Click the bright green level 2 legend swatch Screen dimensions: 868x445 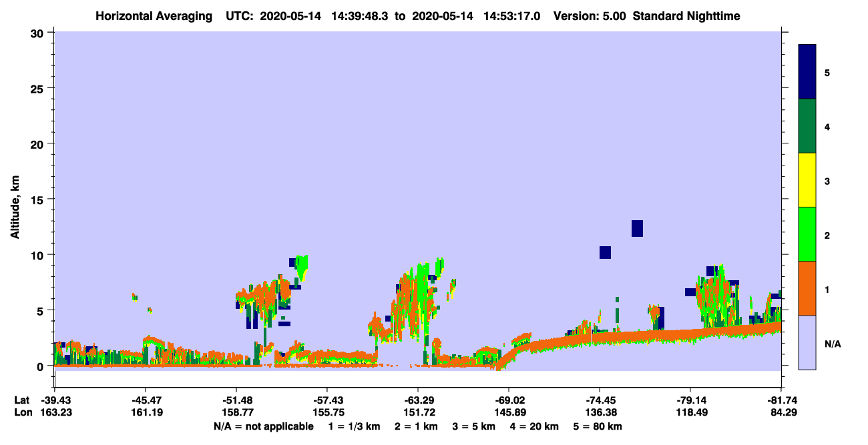807,234
